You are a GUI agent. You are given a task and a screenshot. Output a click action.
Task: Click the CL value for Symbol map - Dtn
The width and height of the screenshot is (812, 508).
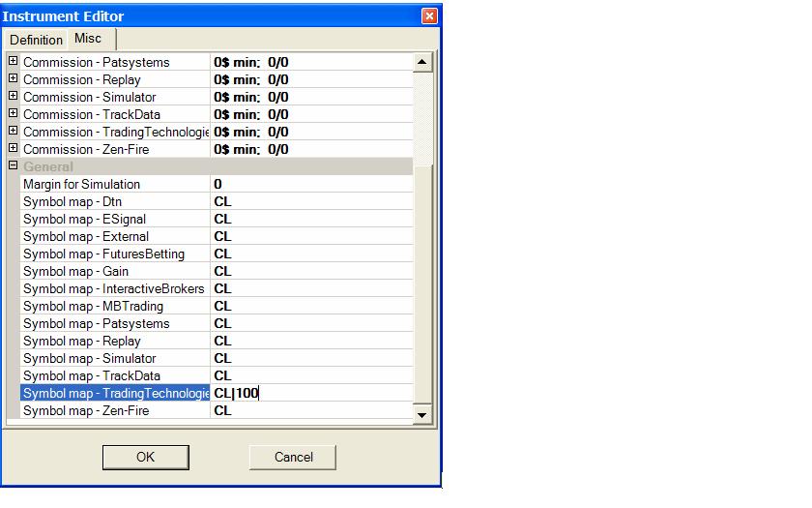(x=222, y=201)
